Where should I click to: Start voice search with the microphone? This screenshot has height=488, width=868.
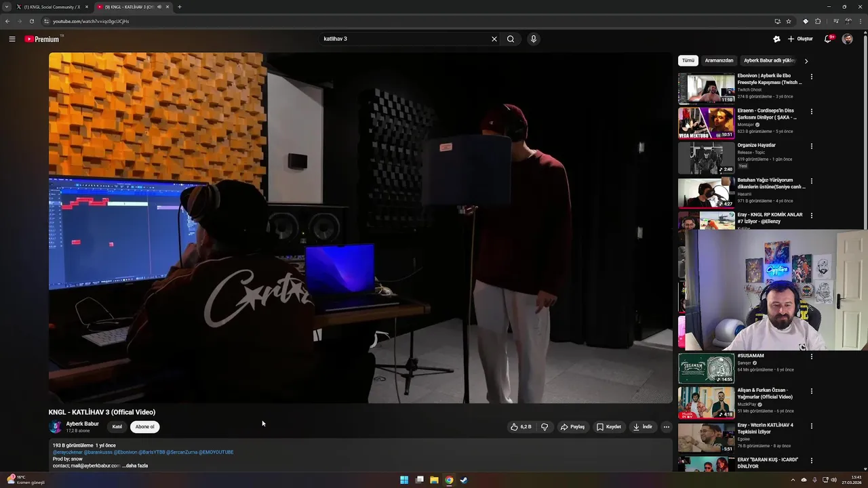pos(534,39)
